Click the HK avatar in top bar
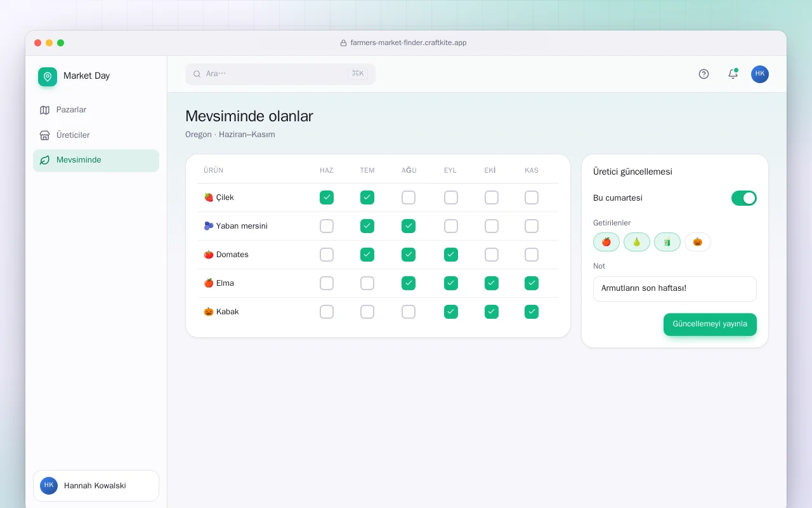Viewport: 812px width, 508px height. pyautogui.click(x=760, y=74)
